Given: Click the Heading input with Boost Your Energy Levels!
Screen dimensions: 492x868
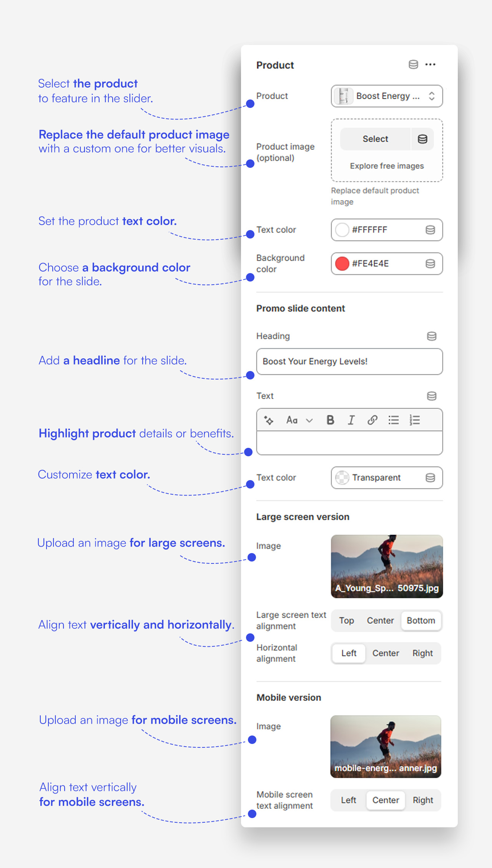Looking at the screenshot, I should (x=349, y=362).
